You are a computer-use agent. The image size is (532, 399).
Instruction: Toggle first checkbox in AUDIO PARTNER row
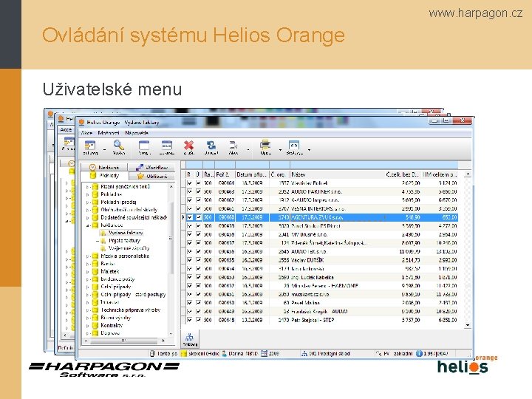[190, 191]
